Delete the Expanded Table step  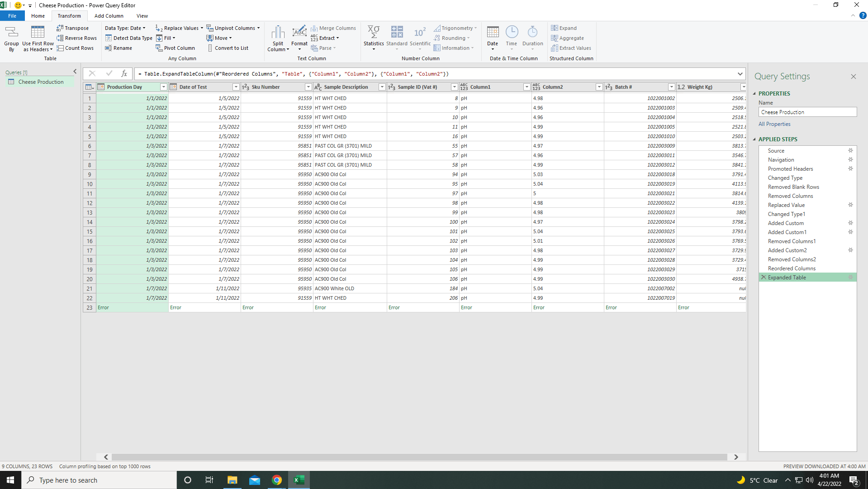pyautogui.click(x=764, y=277)
